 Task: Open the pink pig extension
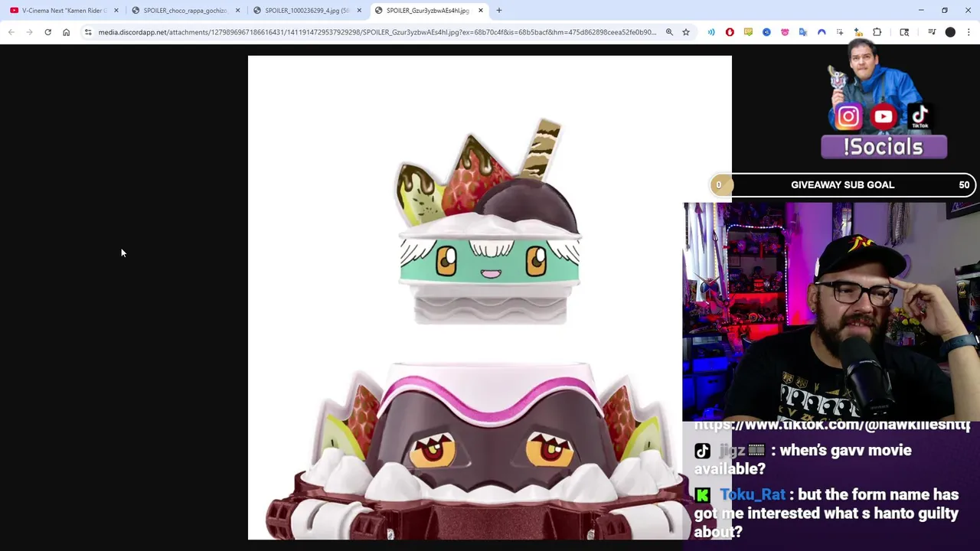click(785, 32)
